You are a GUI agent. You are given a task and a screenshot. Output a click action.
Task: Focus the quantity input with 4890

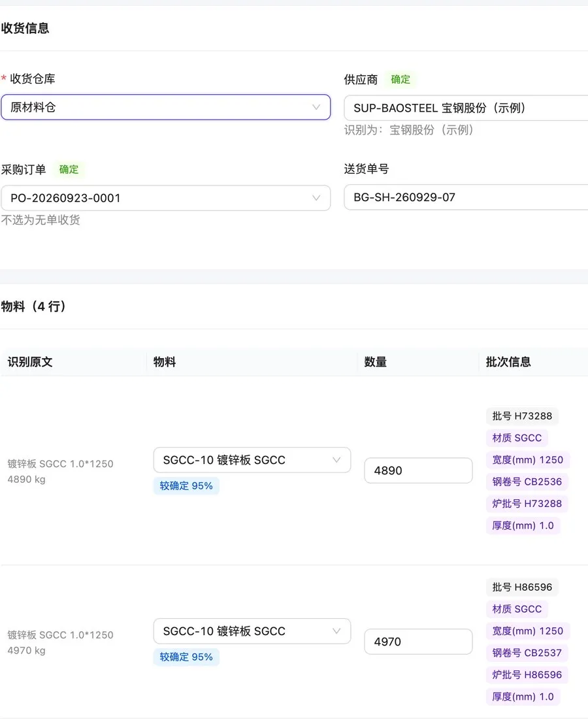click(x=418, y=470)
